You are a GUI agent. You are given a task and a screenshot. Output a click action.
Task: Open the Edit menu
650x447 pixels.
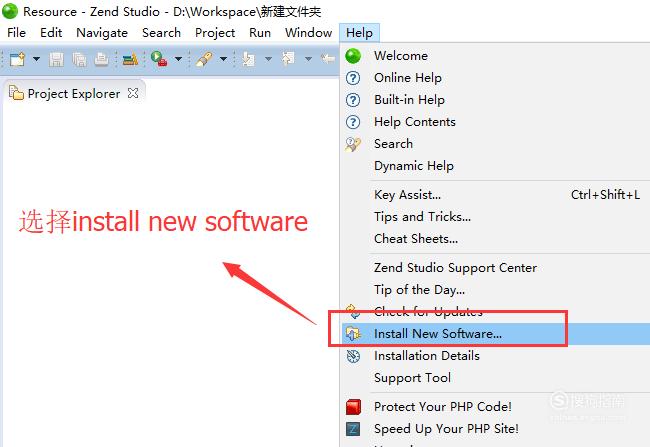click(x=51, y=33)
